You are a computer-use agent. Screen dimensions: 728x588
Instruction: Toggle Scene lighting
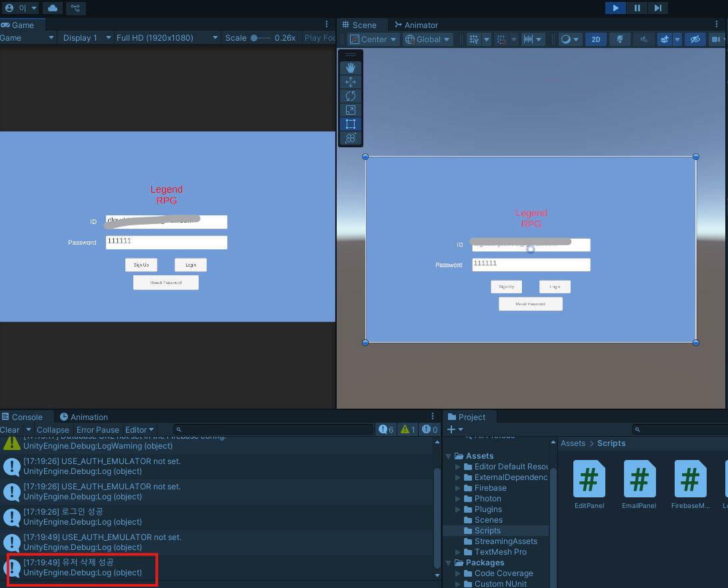[620, 39]
